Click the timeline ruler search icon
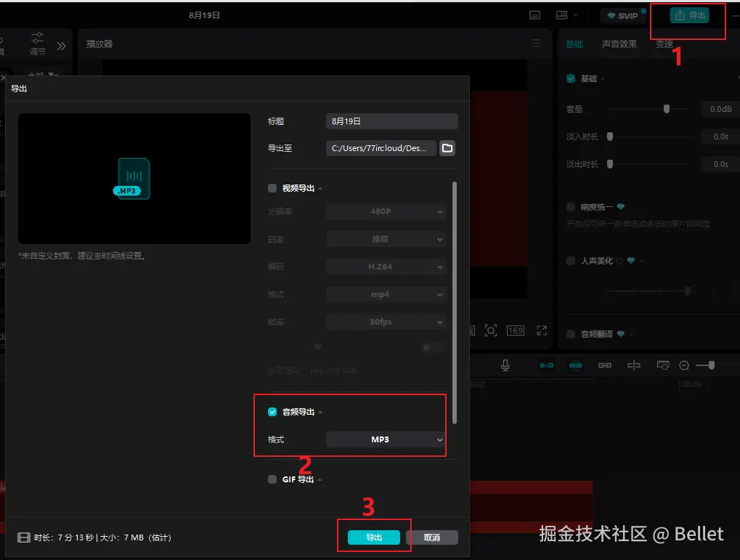The width and height of the screenshot is (740, 560). click(x=663, y=365)
